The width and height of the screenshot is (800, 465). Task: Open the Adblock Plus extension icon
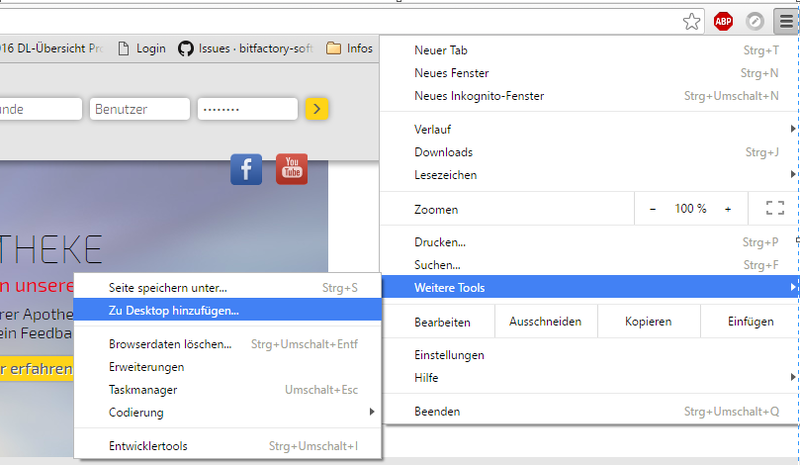tap(723, 20)
